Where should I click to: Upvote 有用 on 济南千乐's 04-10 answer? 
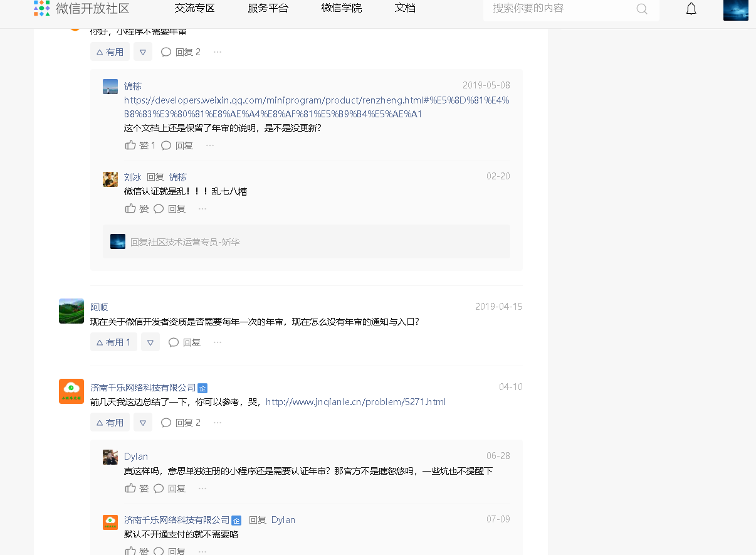[110, 423]
